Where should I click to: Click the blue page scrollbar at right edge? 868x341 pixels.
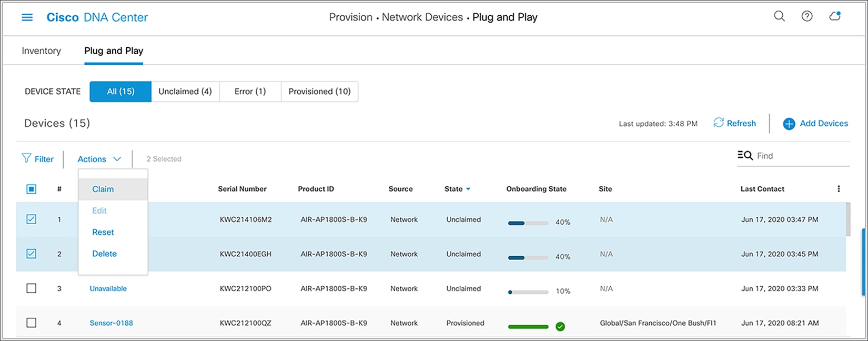coord(863,262)
